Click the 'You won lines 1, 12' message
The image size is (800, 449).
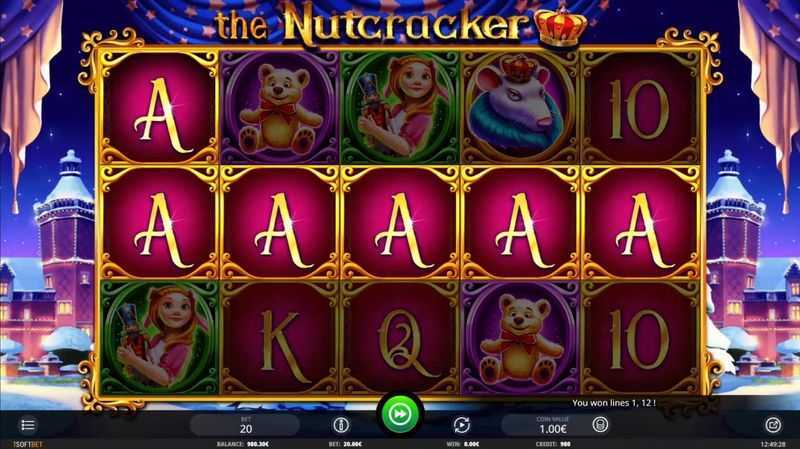pyautogui.click(x=613, y=403)
